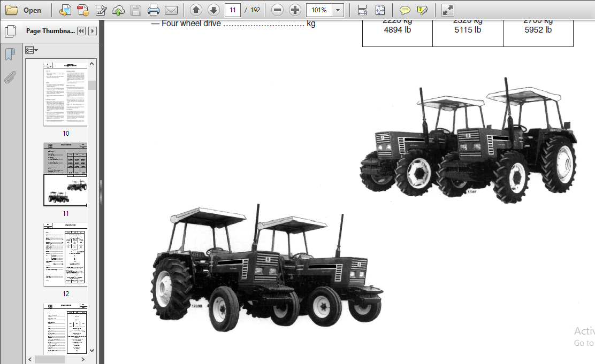595x364 pixels.
Task: Open the Attachments paperclip panel
Action: 10,78
